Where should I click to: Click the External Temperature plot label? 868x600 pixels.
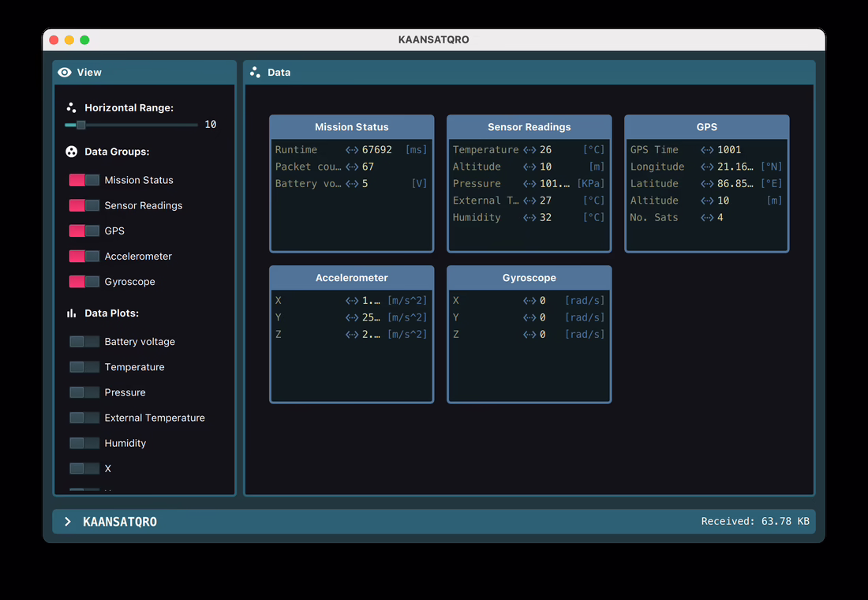click(x=155, y=418)
